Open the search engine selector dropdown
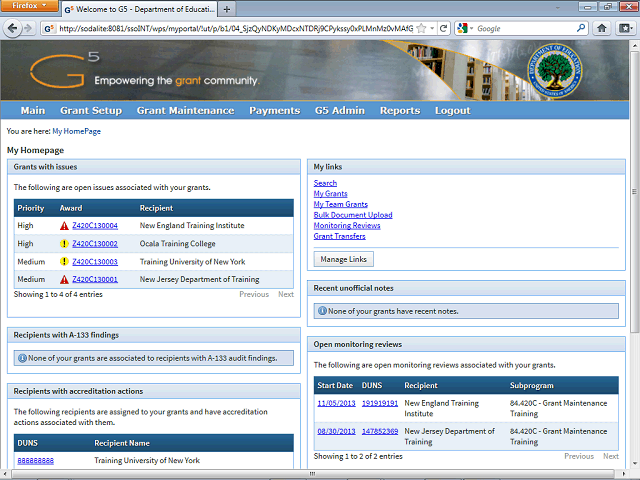Image resolution: width=640 pixels, height=480 pixels. click(465, 28)
